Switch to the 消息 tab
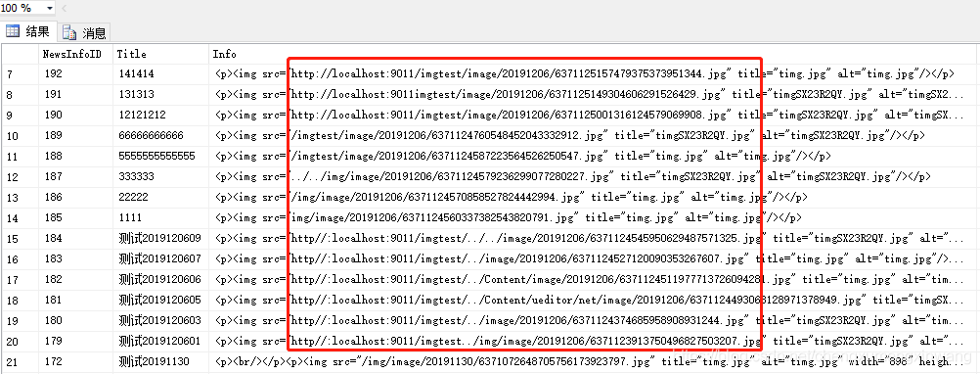 (85, 32)
